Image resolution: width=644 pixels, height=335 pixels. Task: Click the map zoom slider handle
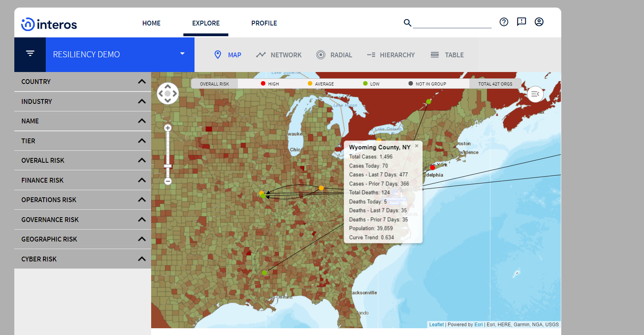coord(168,166)
